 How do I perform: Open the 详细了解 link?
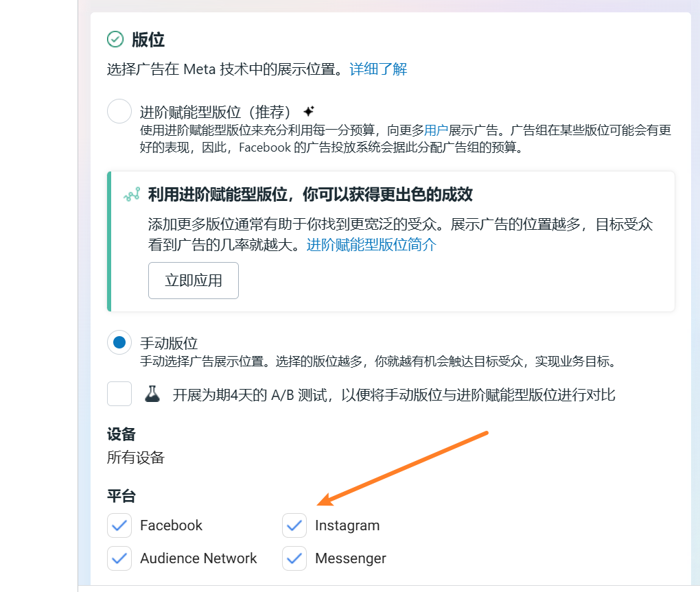pos(378,69)
